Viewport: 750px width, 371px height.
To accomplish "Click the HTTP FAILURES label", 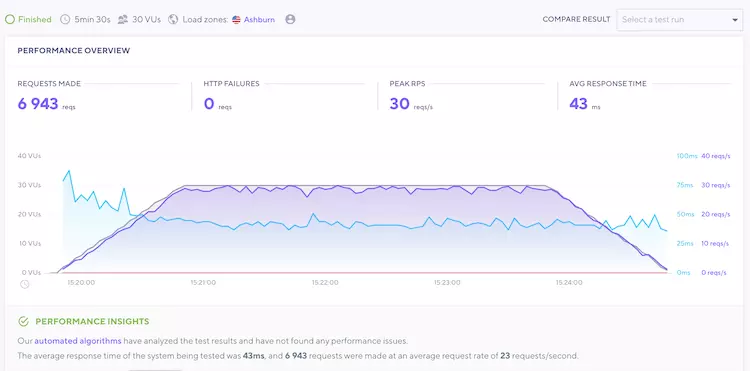I will tap(232, 84).
